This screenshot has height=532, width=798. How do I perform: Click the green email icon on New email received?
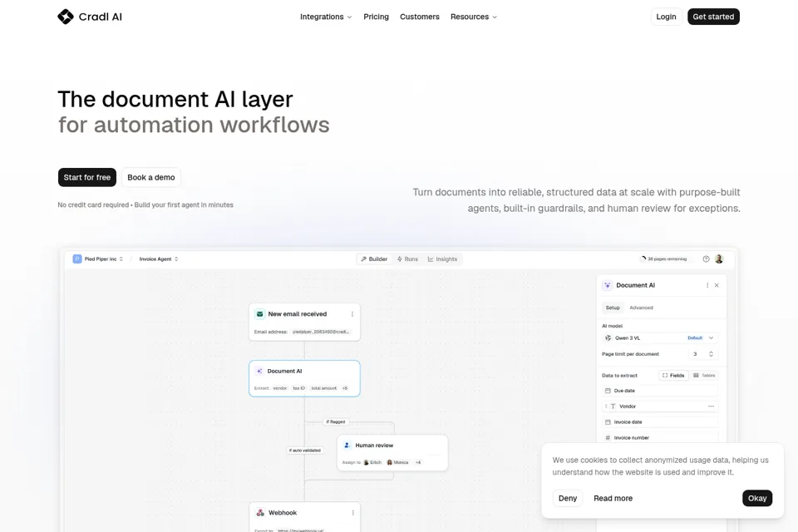click(x=259, y=314)
